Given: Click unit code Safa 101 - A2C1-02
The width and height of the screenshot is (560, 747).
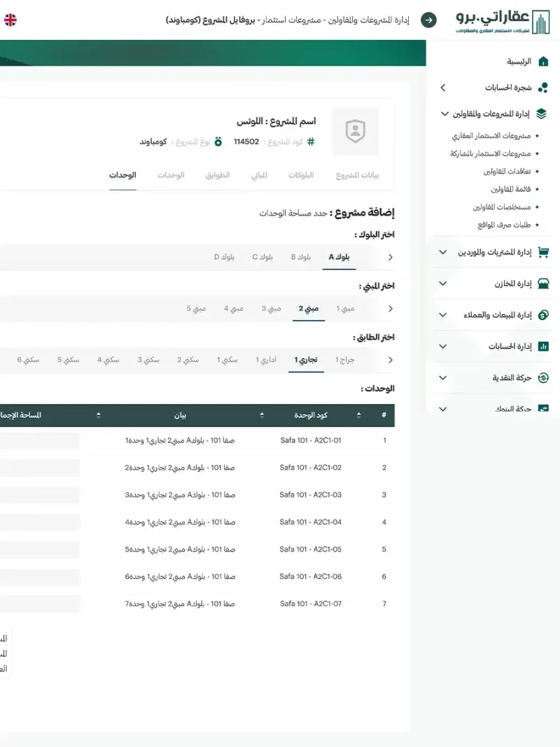Looking at the screenshot, I should click(x=311, y=468).
